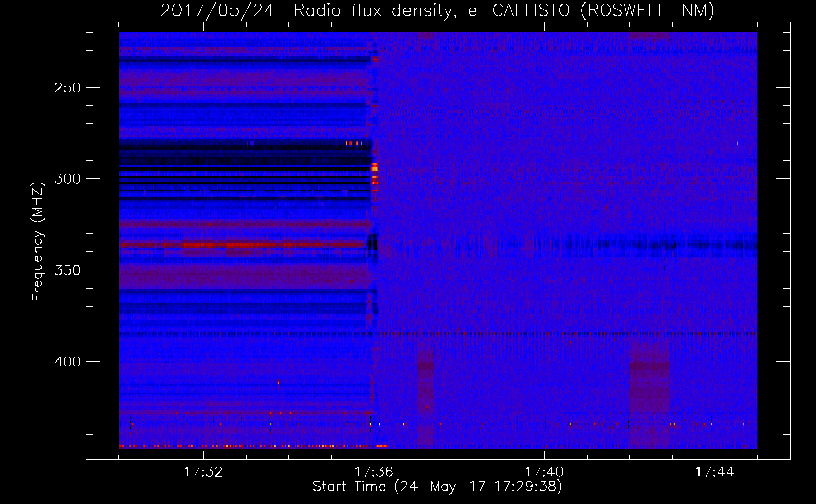This screenshot has height=504, width=816.
Task: Click the 300 frequency tick label
Action: [68, 179]
